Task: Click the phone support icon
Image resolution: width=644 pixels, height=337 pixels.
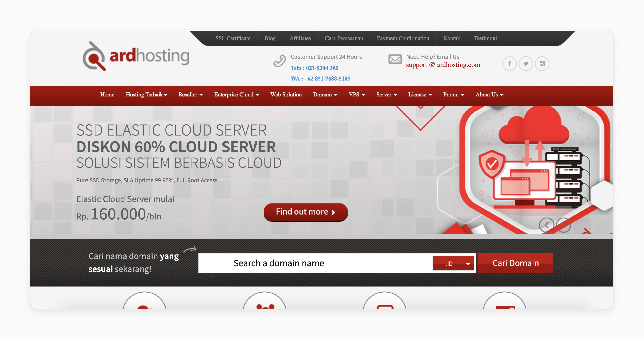Action: (279, 61)
